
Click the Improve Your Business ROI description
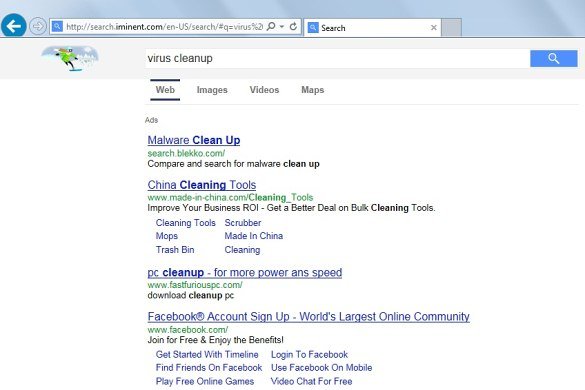click(291, 208)
